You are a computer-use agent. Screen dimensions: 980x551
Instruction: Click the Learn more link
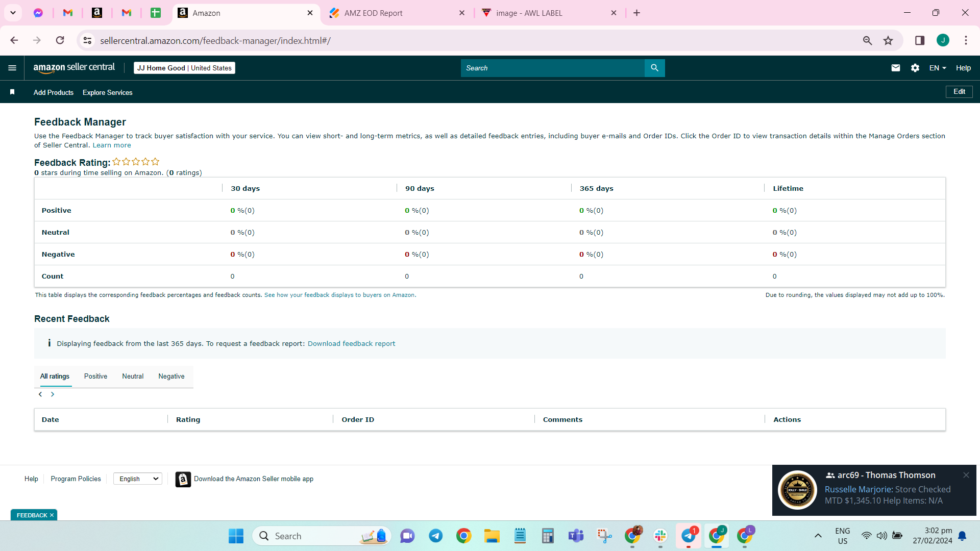point(112,145)
